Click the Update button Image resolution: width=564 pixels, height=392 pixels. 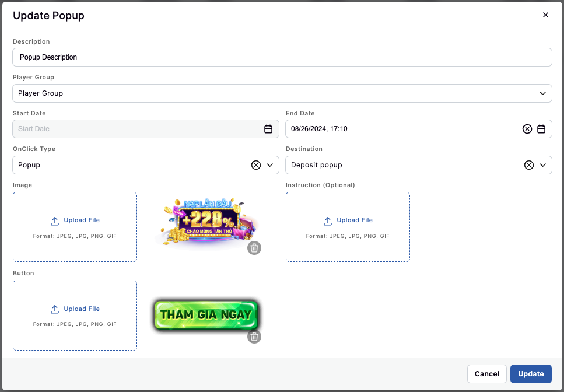tap(531, 374)
